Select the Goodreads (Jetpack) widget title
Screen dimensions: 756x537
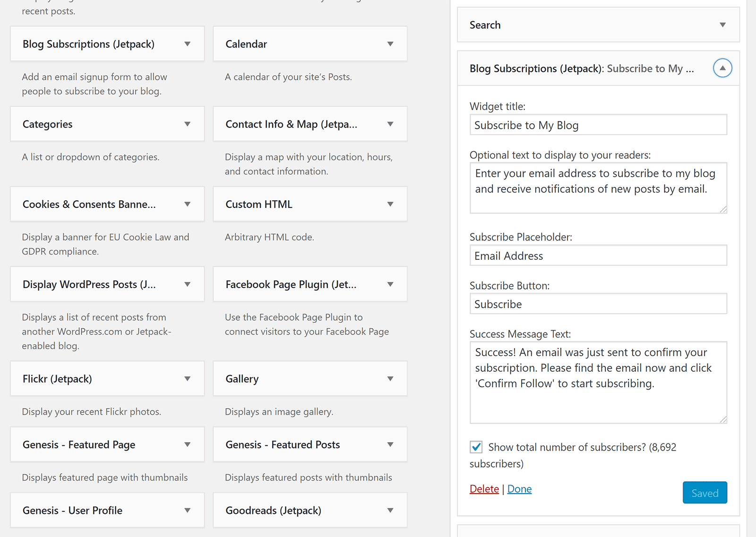(x=273, y=510)
